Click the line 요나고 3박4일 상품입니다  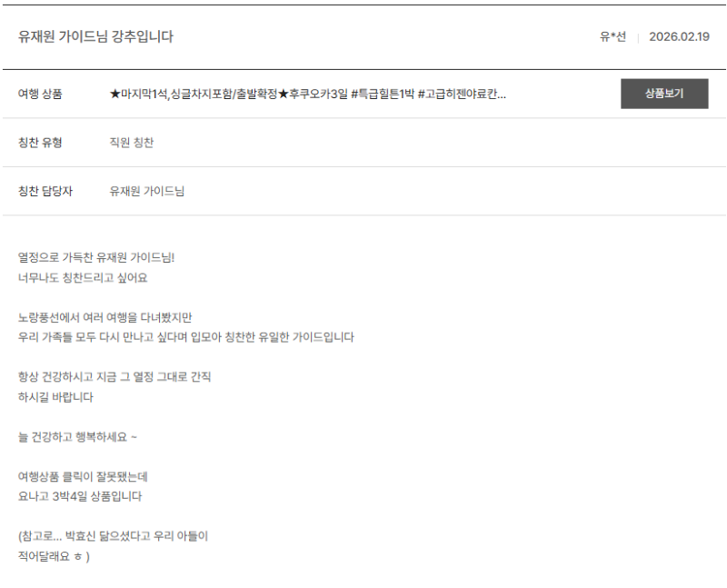click(80, 496)
